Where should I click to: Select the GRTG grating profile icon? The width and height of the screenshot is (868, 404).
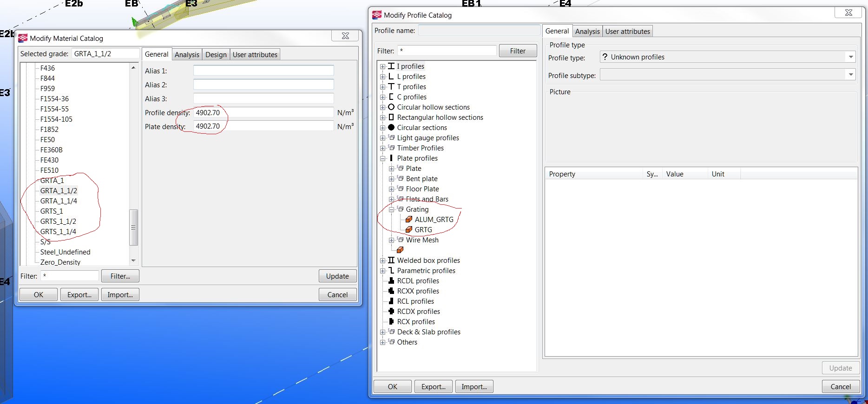point(409,230)
